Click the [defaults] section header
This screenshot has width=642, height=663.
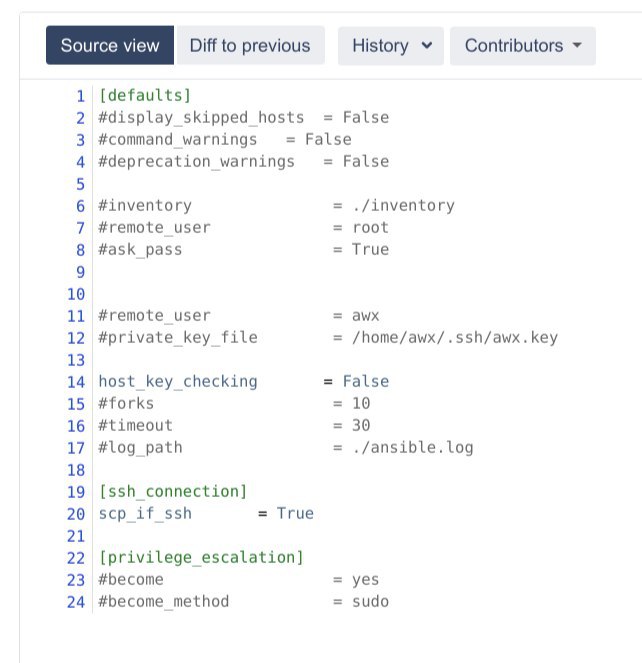[x=145, y=96]
